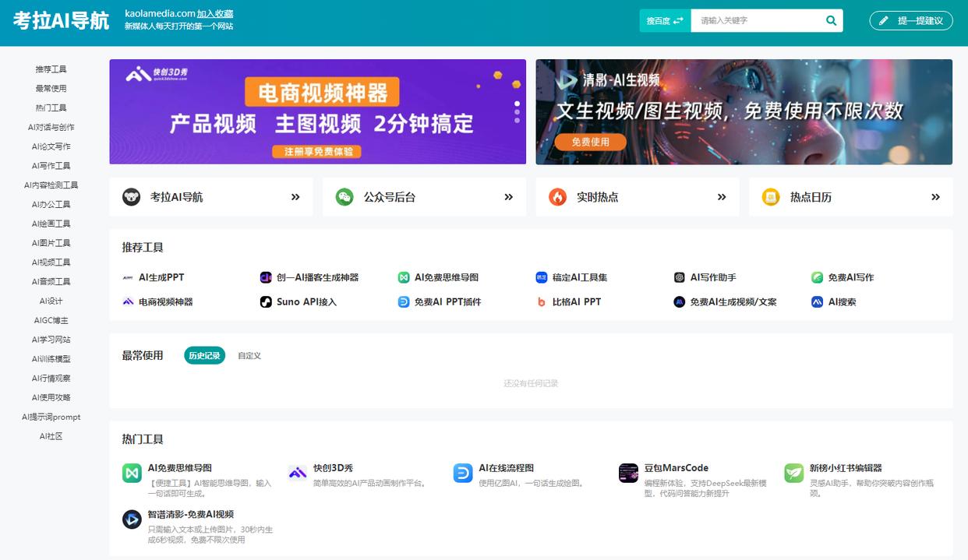Click the AI搜索 icon
Screen dimensions: 968x560
point(817,301)
